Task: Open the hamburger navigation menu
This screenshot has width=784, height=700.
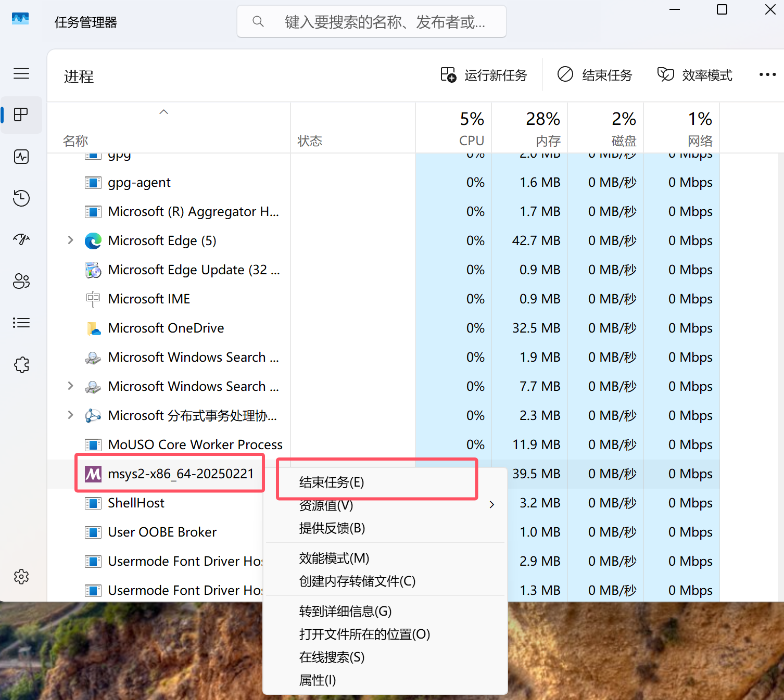Action: (21, 73)
